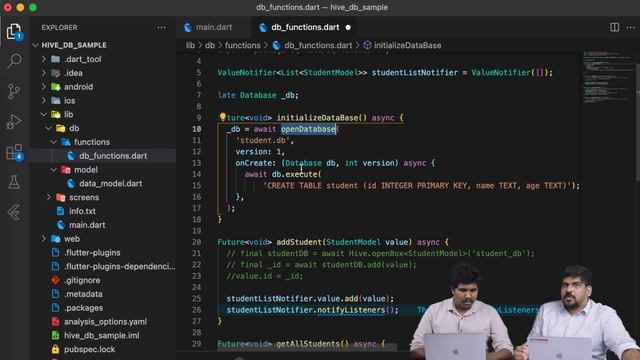Click the CREATE TABLE student SQL string
The image size is (640, 360).
417,186
